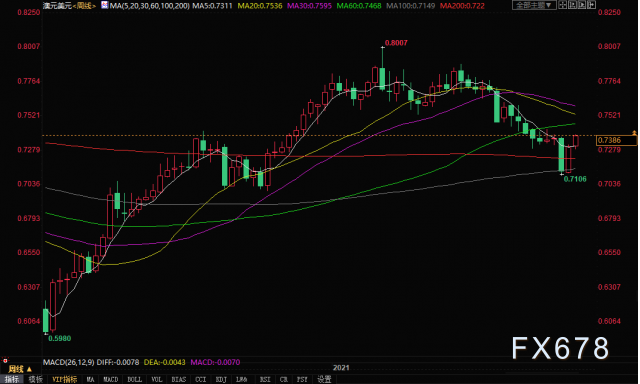Enable the KDJ indicator

(x=221, y=380)
